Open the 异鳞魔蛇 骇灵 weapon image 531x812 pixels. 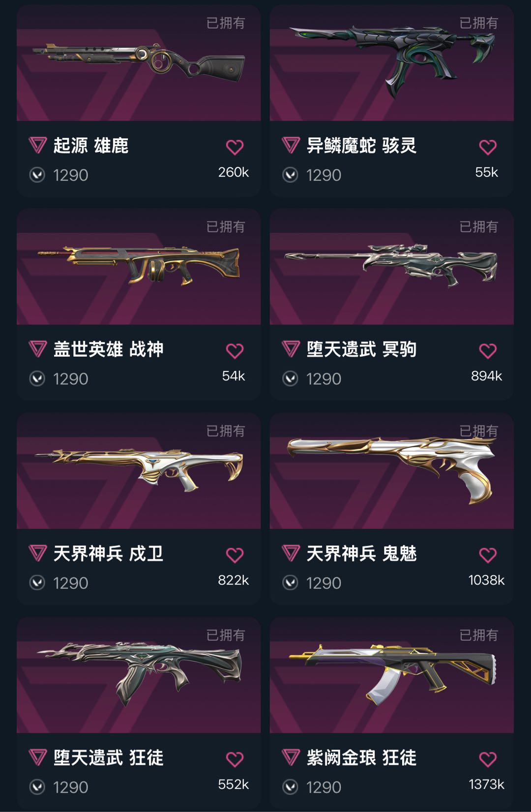[392, 63]
